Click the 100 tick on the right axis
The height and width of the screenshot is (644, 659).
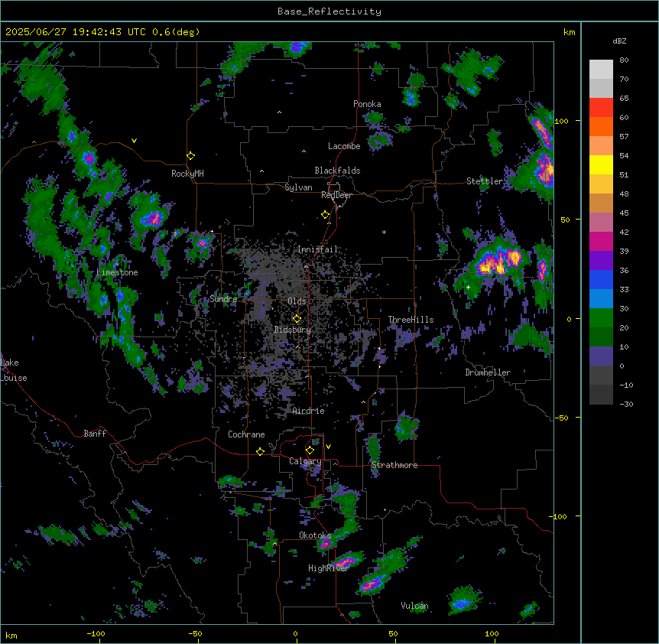pyautogui.click(x=561, y=121)
